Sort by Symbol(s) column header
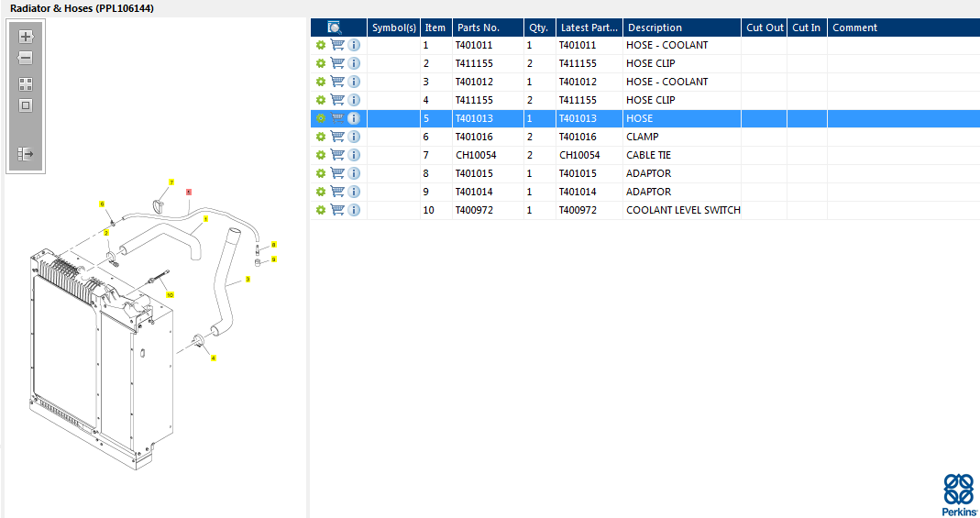This screenshot has width=980, height=518. coord(394,28)
